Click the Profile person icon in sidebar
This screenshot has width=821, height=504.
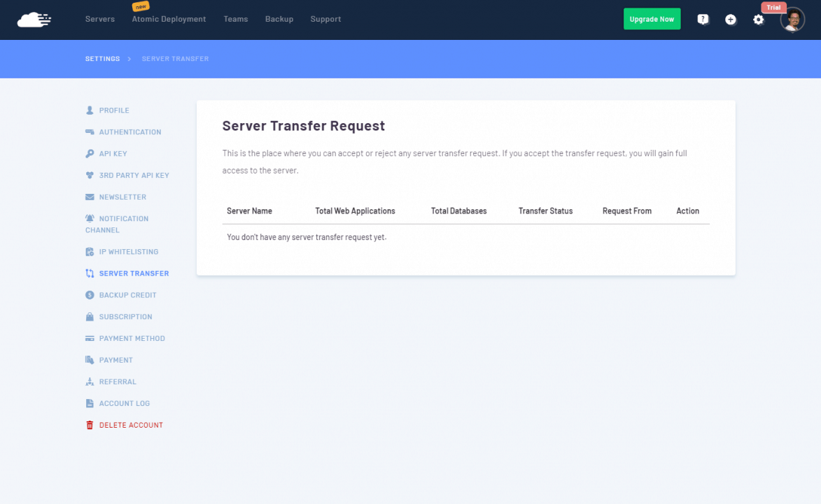coord(90,111)
